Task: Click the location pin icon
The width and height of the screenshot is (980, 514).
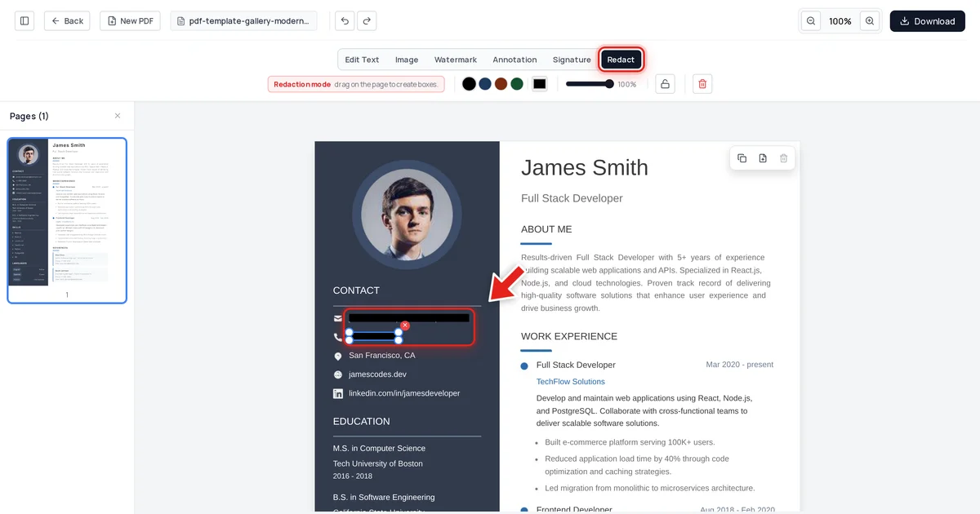Action: click(338, 357)
